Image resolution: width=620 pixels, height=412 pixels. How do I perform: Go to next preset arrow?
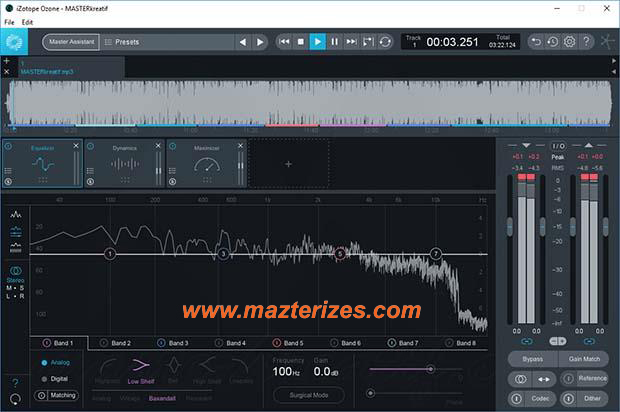[260, 42]
